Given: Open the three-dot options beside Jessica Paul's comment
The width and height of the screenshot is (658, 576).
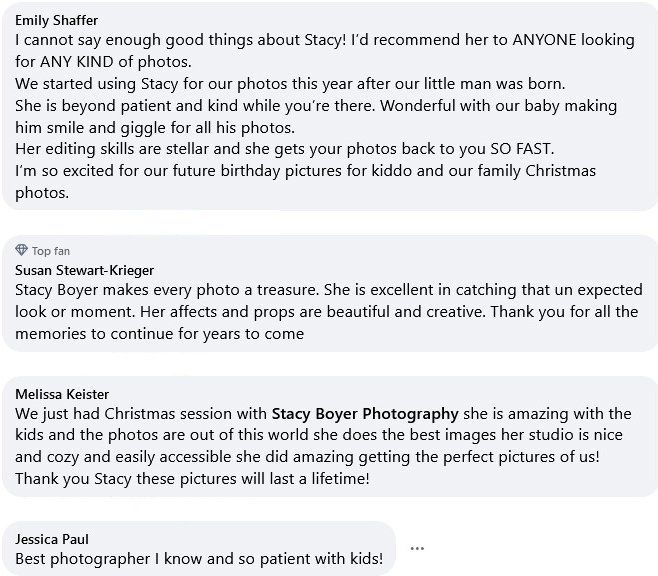Looking at the screenshot, I should point(417,548).
